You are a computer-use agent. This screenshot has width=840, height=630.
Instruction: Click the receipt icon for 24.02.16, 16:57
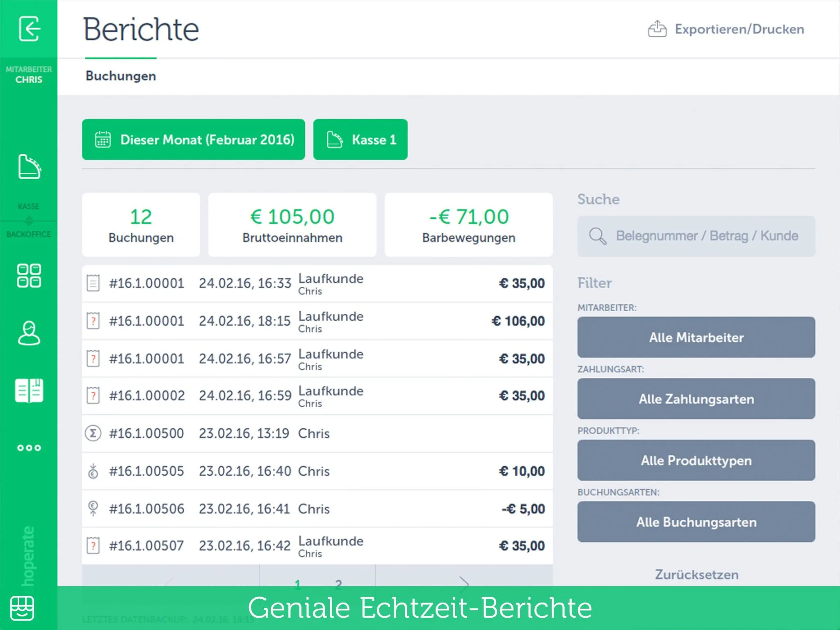point(93,358)
